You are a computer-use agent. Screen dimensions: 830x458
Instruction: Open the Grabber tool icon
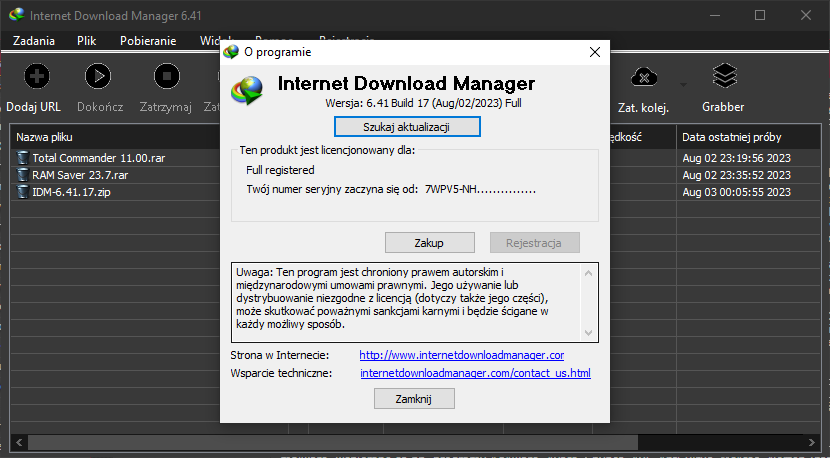tap(725, 76)
